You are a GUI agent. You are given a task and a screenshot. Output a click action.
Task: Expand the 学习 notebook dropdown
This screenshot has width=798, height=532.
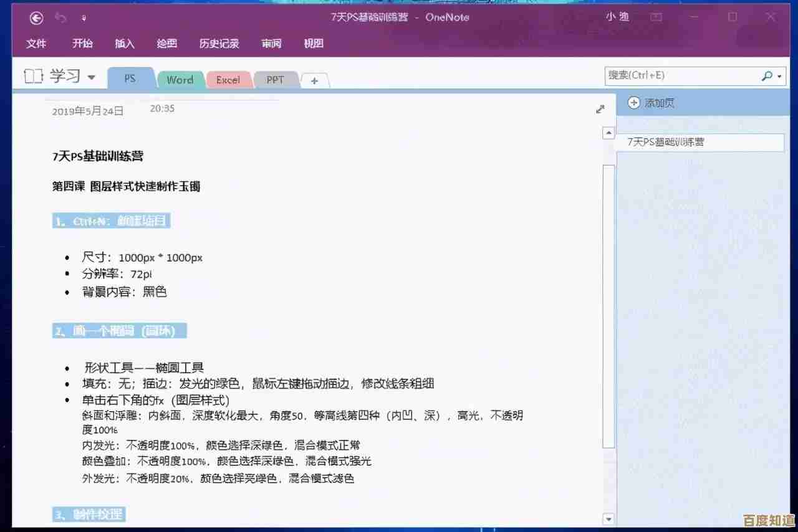(x=91, y=77)
